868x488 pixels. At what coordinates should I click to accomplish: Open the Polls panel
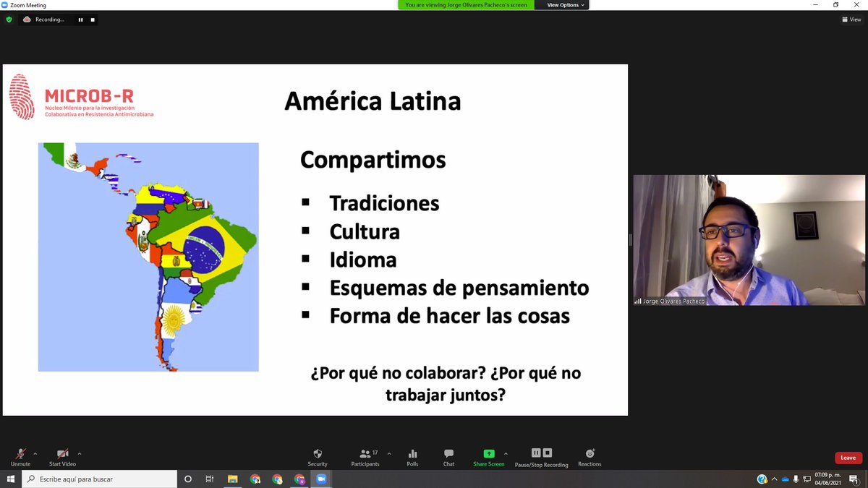pos(412,457)
